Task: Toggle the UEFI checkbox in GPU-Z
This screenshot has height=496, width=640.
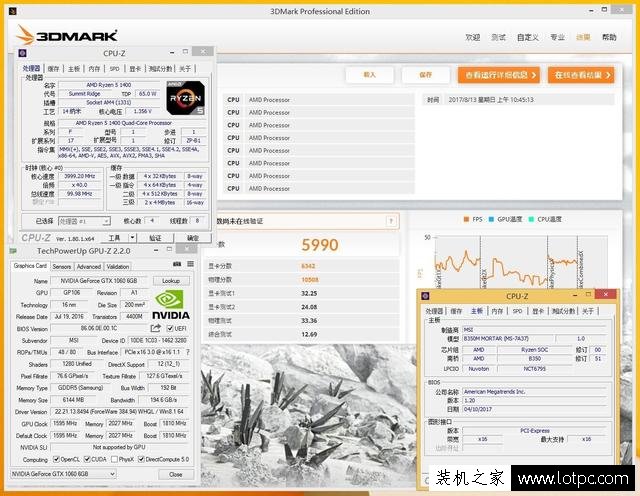Action: [170, 328]
